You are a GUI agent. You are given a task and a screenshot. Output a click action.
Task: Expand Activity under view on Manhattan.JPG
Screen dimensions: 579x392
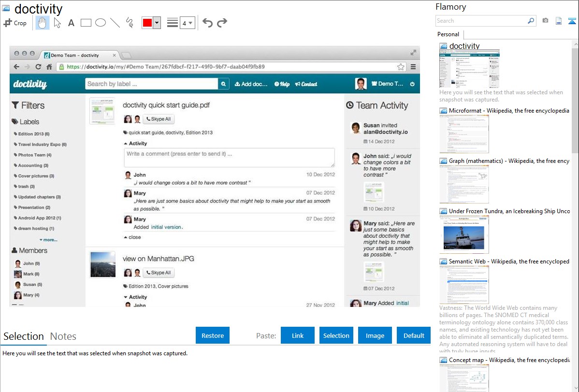click(x=135, y=297)
